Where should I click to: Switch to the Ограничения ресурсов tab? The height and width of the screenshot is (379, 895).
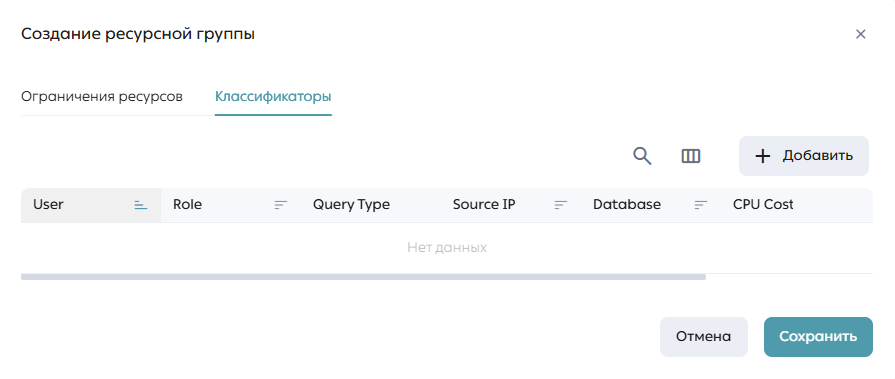coord(102,96)
